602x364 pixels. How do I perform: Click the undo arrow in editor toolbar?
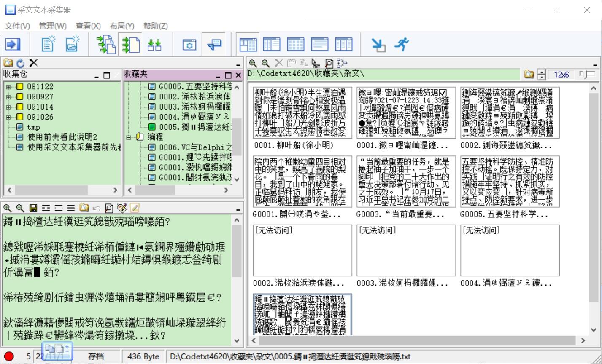point(97,208)
